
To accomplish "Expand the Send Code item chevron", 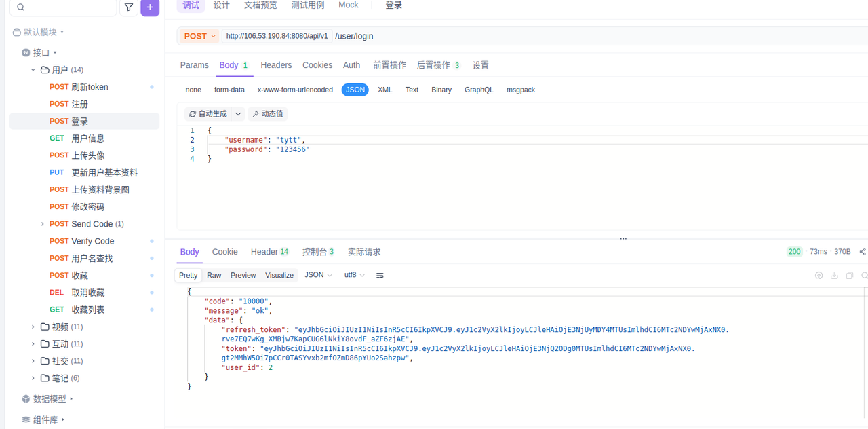I will pos(42,224).
